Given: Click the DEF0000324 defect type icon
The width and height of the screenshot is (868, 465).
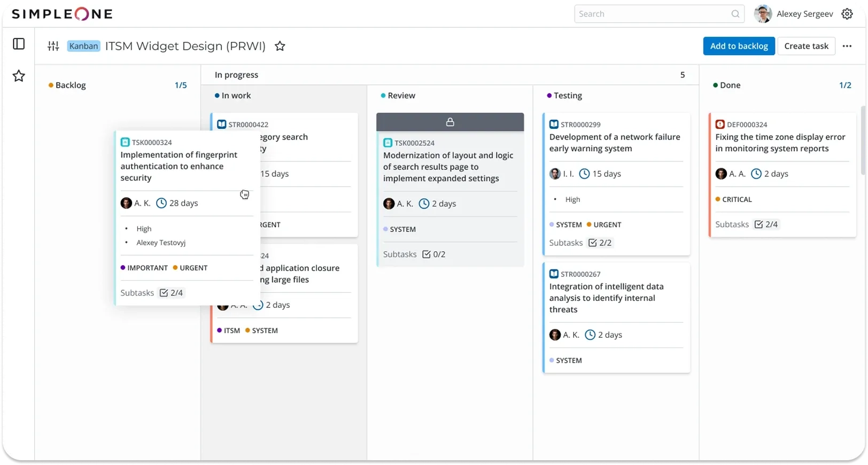Looking at the screenshot, I should [x=720, y=125].
